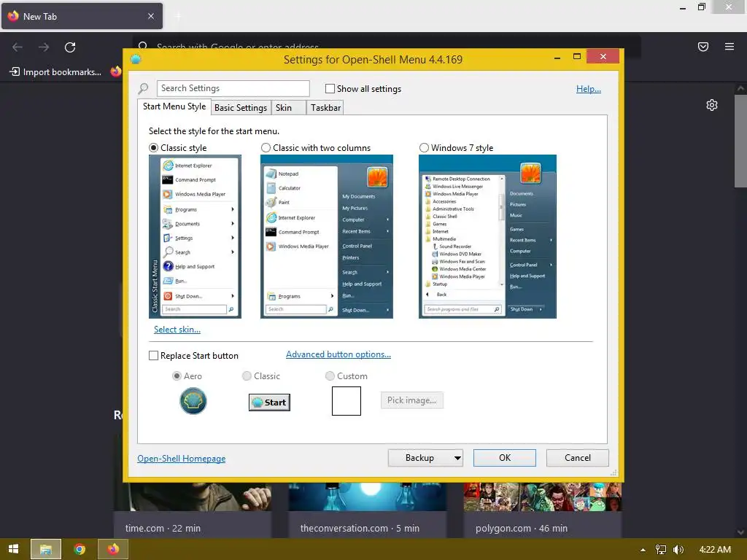Click the Firefox page vertical scrollbar thumb
This screenshot has width=747, height=560.
740,141
